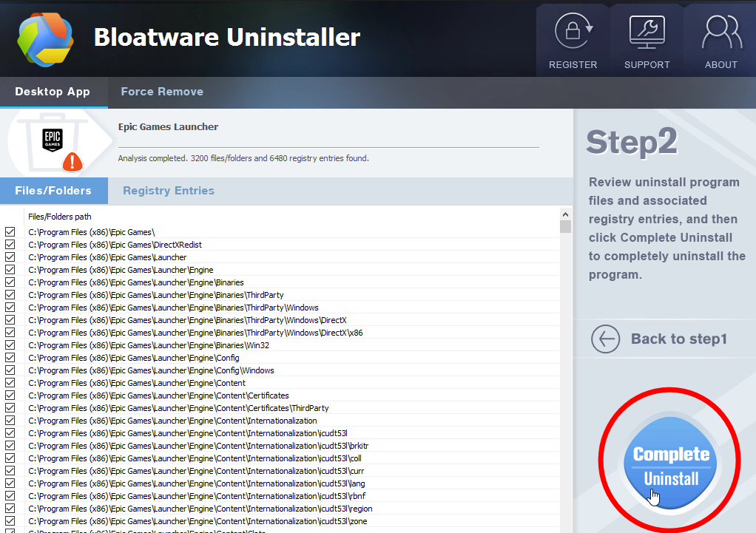Uncheck the Epic Games\Launcher checkbox
The height and width of the screenshot is (533, 756).
coord(10,257)
